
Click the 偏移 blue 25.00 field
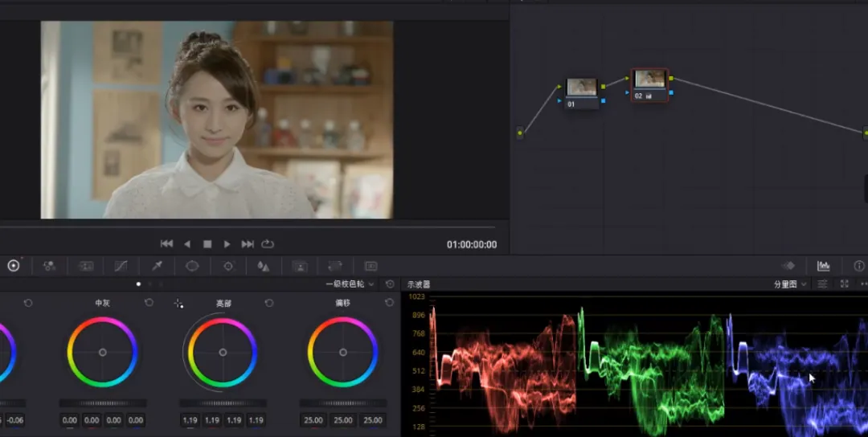click(x=373, y=420)
